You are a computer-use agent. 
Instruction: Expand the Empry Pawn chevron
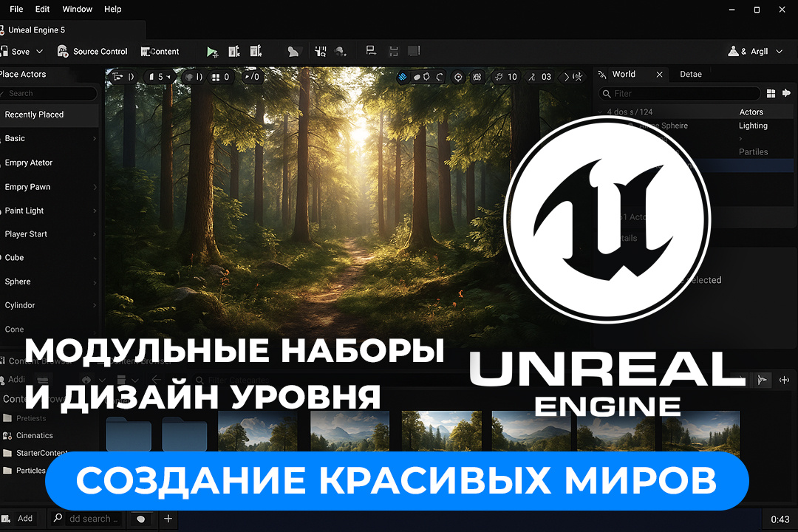coord(95,188)
